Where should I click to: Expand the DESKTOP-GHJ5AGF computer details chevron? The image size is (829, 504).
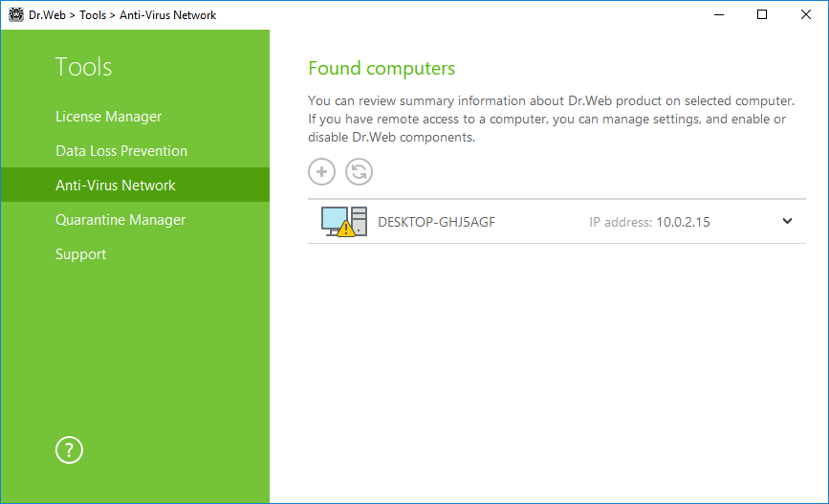[x=787, y=221]
